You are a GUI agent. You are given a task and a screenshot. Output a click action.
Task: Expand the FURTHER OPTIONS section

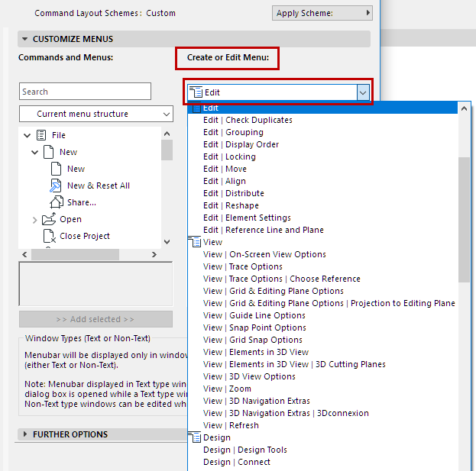click(x=25, y=434)
